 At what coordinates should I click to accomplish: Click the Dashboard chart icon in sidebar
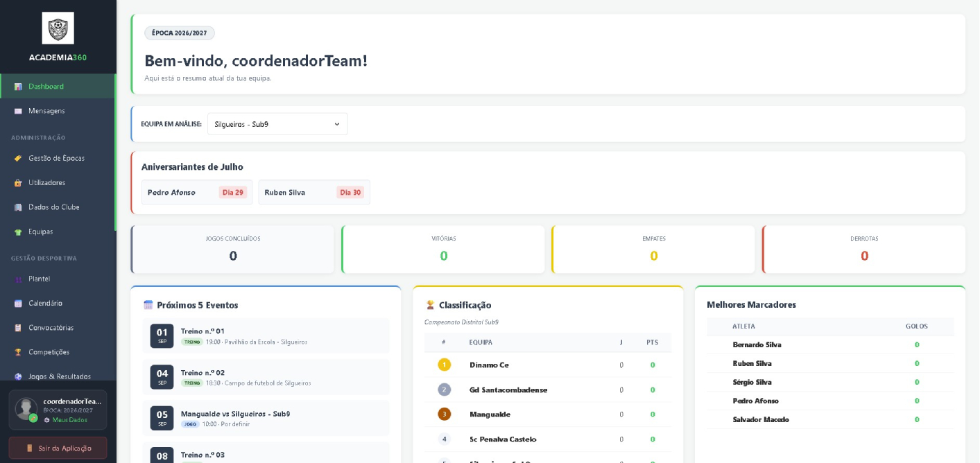tap(18, 87)
